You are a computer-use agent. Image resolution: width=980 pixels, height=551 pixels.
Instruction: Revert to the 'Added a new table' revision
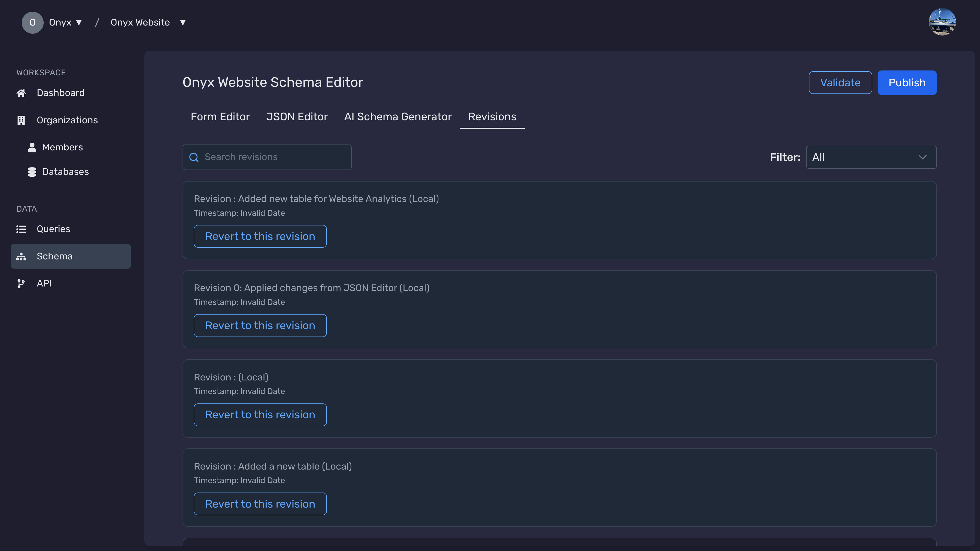point(260,504)
